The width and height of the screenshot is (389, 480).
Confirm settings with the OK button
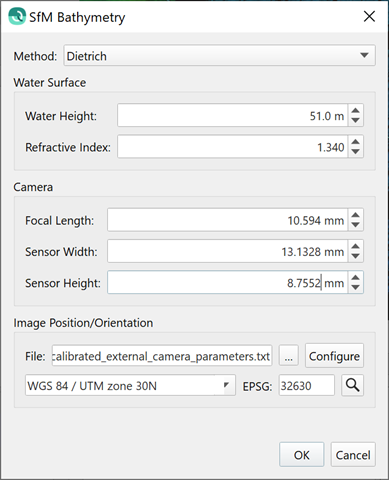pyautogui.click(x=302, y=455)
